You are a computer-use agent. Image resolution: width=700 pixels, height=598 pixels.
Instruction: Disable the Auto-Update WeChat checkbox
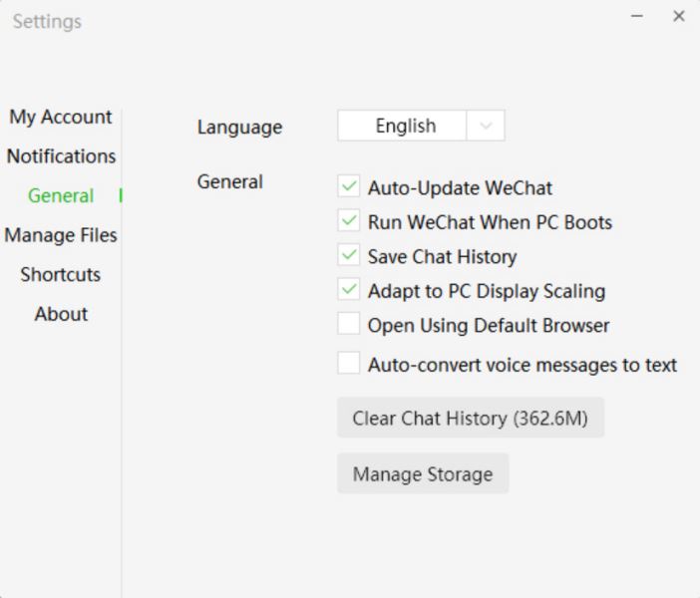tap(349, 186)
